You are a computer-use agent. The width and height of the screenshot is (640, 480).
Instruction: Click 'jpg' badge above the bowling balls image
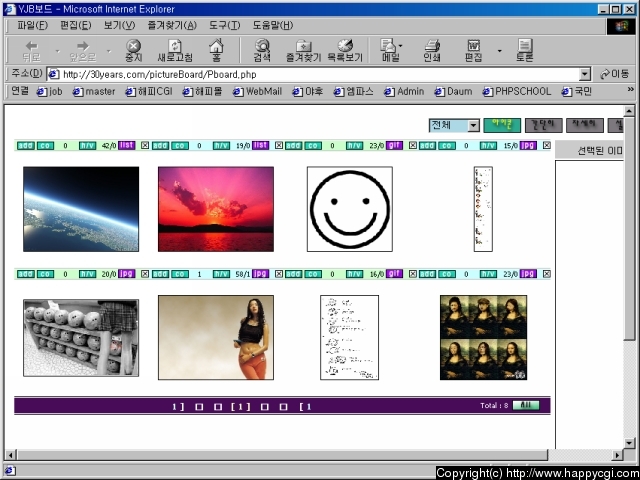click(127, 273)
